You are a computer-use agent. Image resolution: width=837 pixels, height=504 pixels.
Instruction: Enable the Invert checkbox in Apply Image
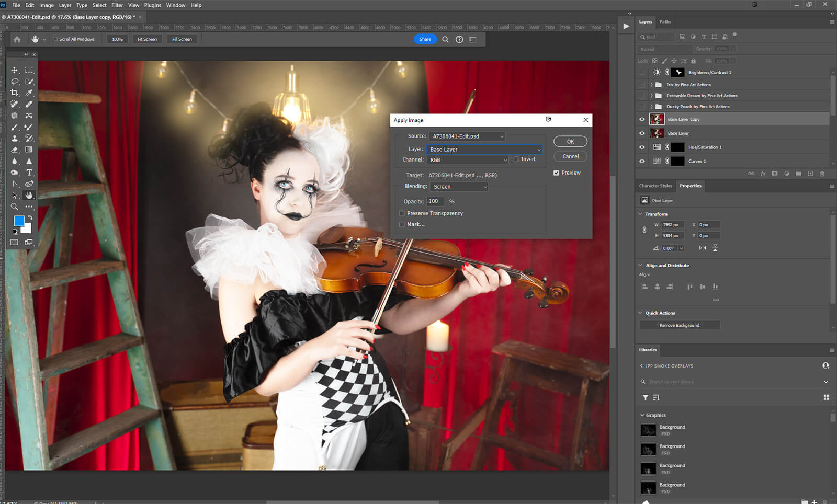(516, 159)
